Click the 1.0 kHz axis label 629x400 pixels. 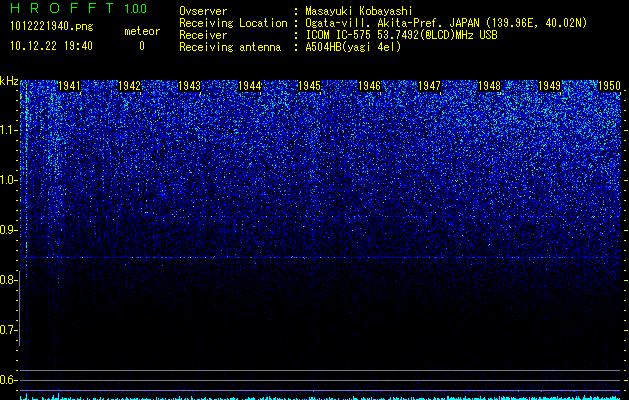coord(9,180)
